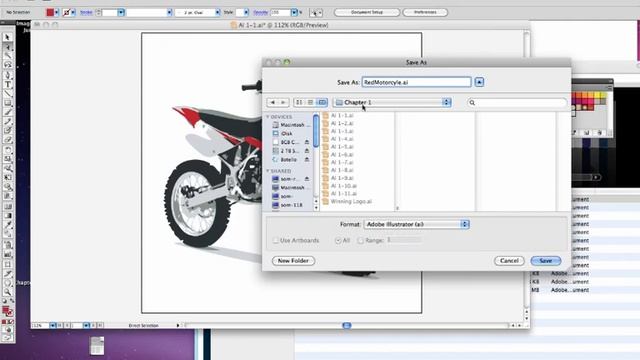640x360 pixels.
Task: Collapse the DEVICES section in sidebar
Action: 268,117
